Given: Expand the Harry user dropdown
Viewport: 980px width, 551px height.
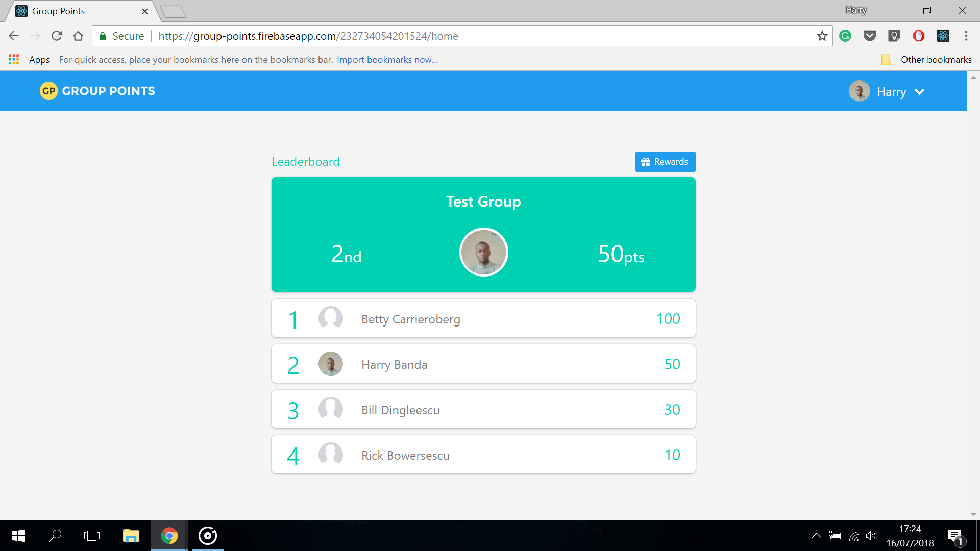Looking at the screenshot, I should 919,92.
